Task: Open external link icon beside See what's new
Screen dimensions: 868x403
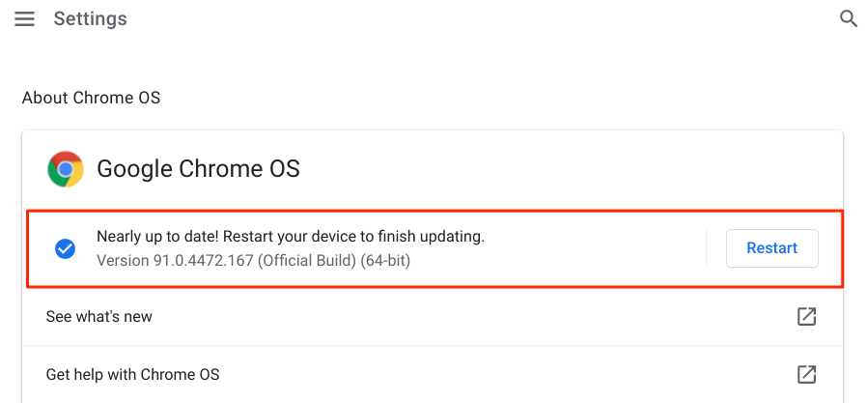Action: coord(806,317)
